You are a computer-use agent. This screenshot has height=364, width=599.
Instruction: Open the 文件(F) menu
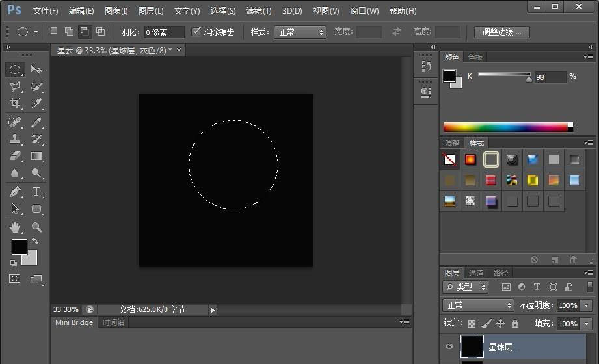[46, 11]
